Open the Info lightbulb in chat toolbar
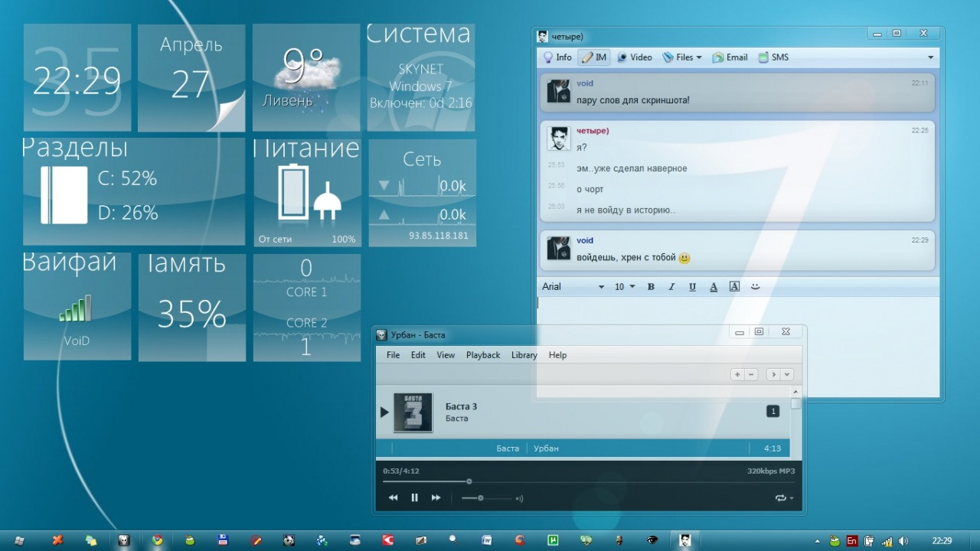Viewport: 980px width, 551px height. [557, 57]
